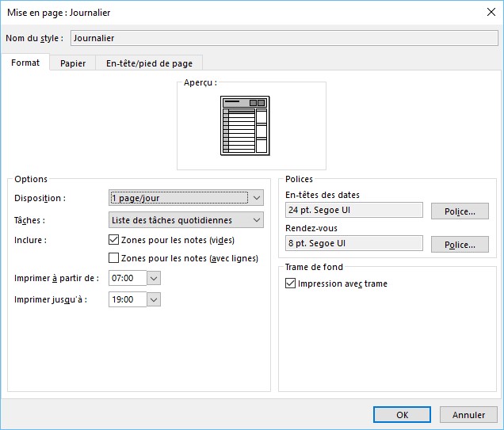Select the Format tab
This screenshot has width=504, height=430.
tap(25, 63)
